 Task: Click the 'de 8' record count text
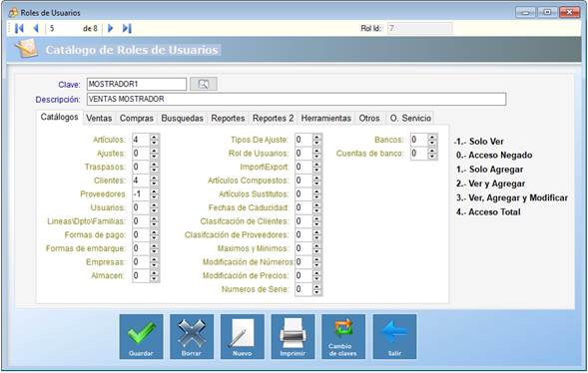(x=90, y=29)
